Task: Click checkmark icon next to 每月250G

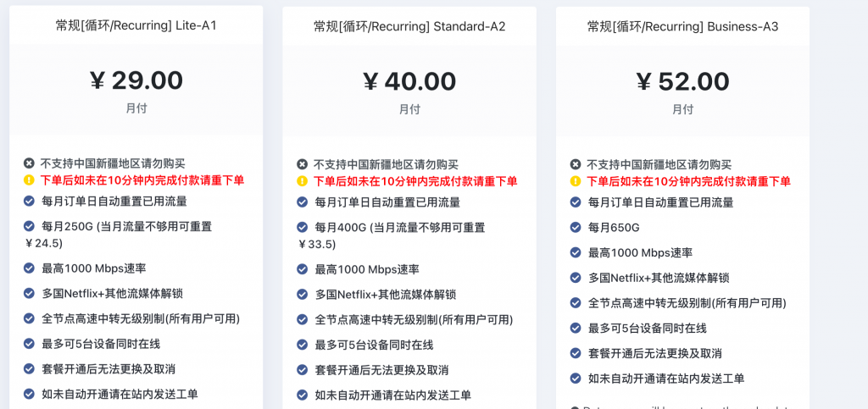Action: coord(29,225)
